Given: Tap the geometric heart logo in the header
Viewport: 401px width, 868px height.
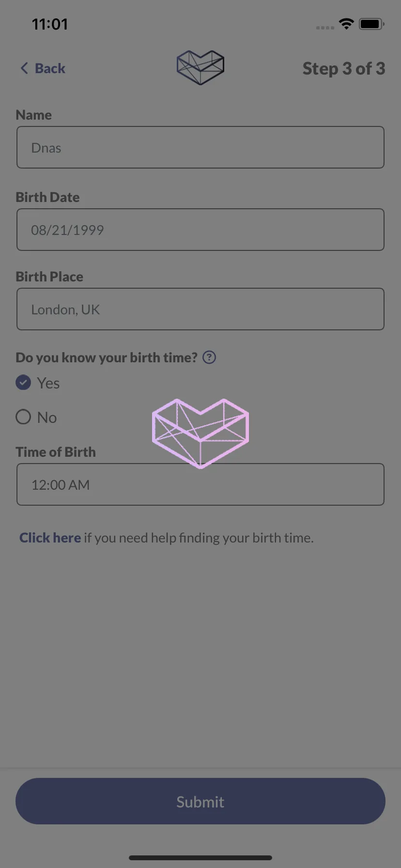Looking at the screenshot, I should [200, 67].
